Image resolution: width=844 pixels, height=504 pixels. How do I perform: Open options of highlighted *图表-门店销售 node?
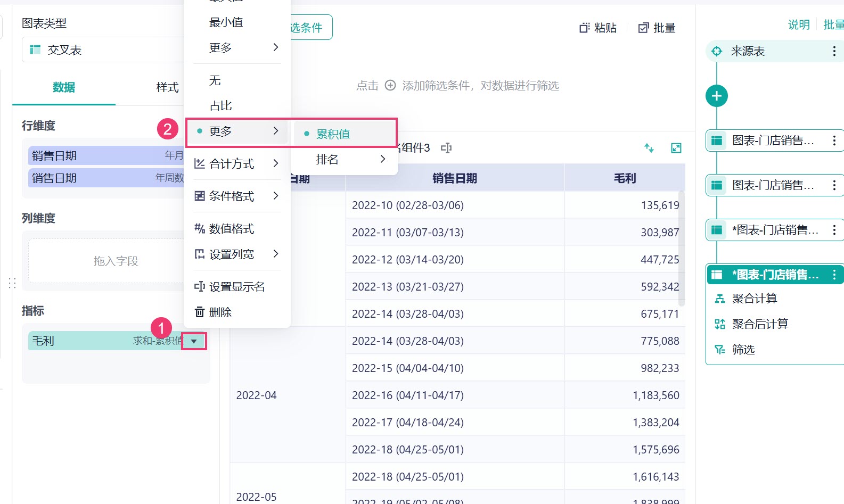click(834, 275)
